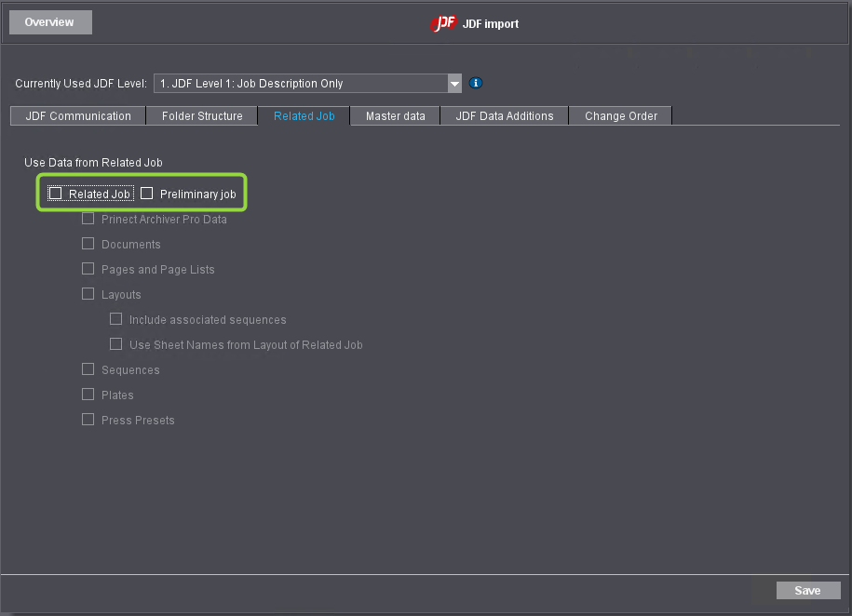This screenshot has height=616, width=852.
Task: Switch to the JDF Communication tab
Action: (x=77, y=115)
